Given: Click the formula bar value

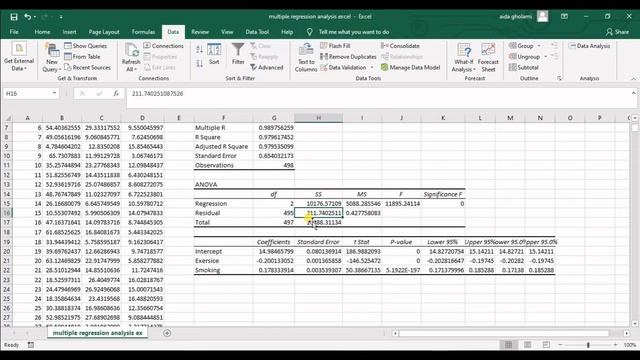Looking at the screenshot, I should (158, 94).
